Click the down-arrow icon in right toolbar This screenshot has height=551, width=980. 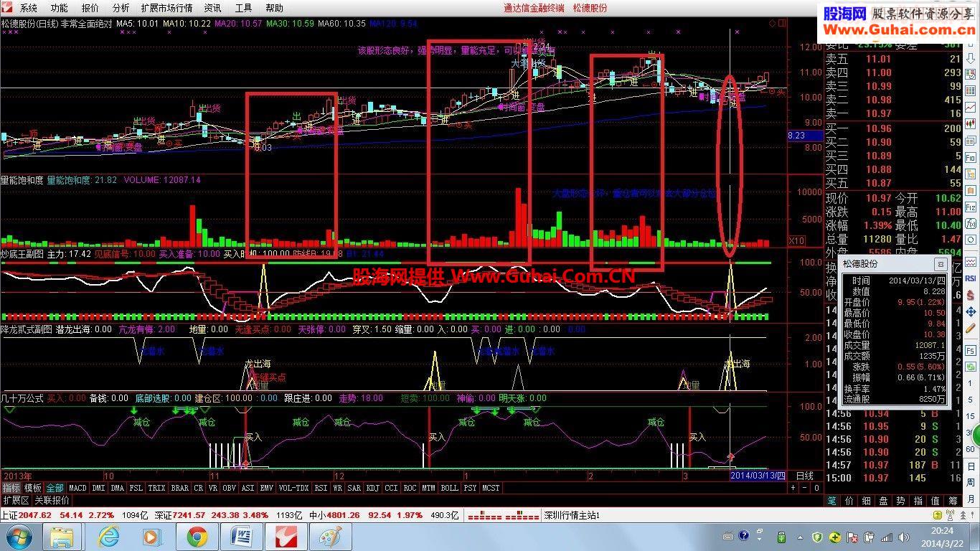pos(969,58)
